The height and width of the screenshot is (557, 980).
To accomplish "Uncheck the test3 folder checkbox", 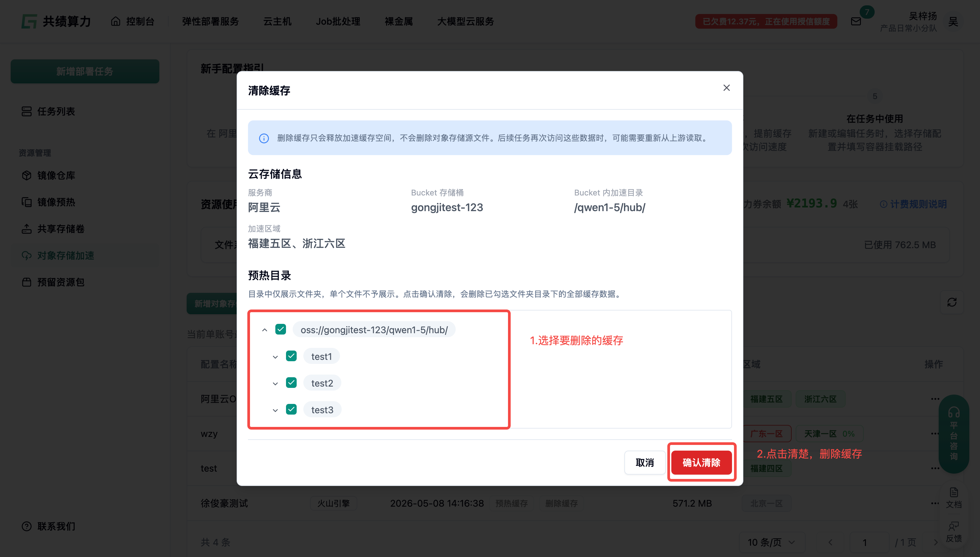I will [x=291, y=410].
